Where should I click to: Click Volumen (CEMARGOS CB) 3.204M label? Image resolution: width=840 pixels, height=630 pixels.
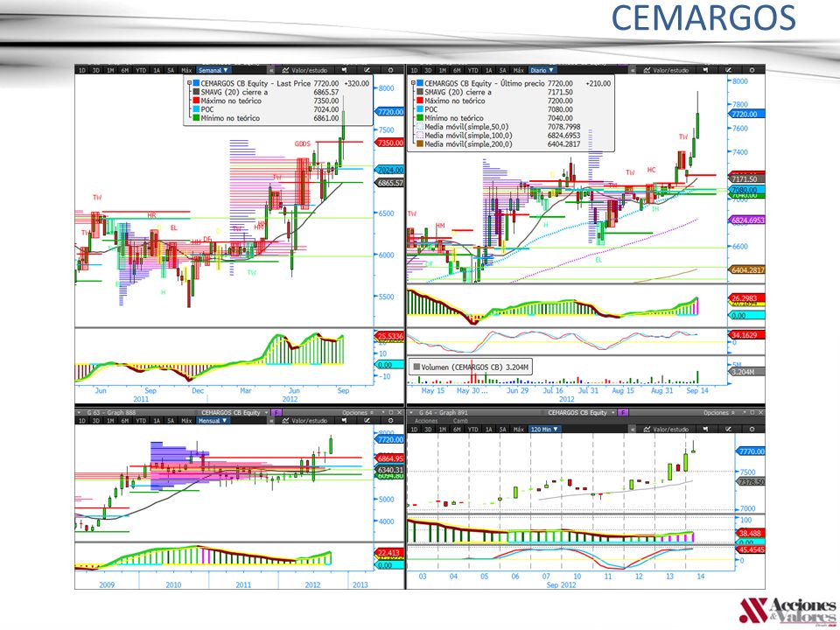click(471, 367)
